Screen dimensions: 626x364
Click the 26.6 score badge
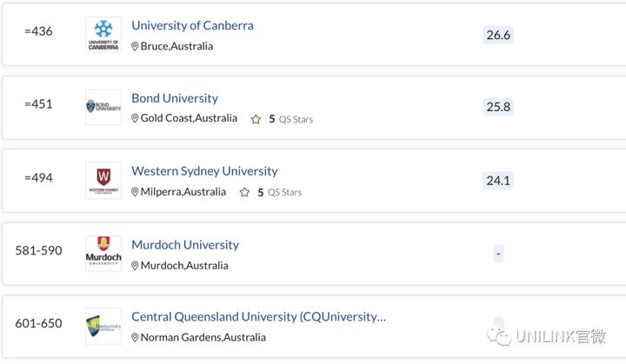point(498,35)
